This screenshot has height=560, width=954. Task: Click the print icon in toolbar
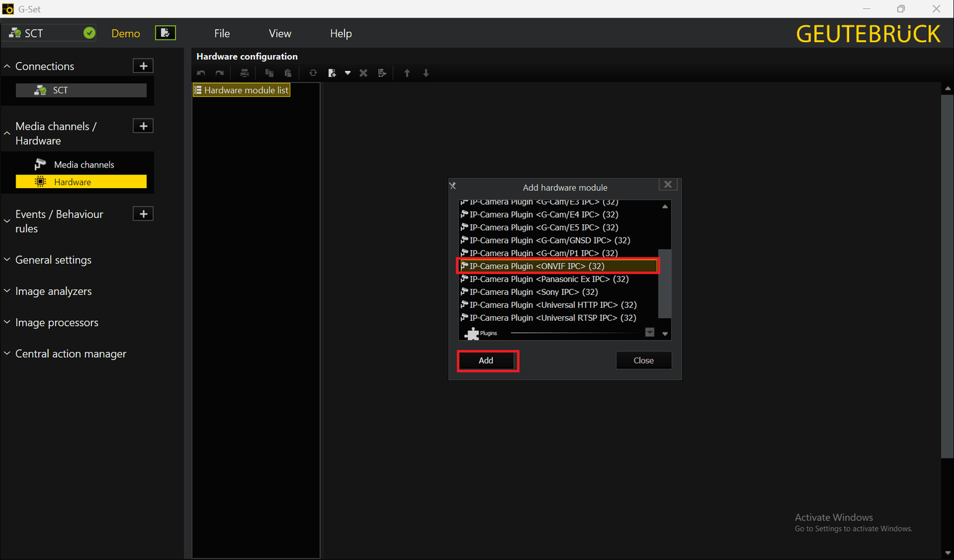click(x=244, y=73)
